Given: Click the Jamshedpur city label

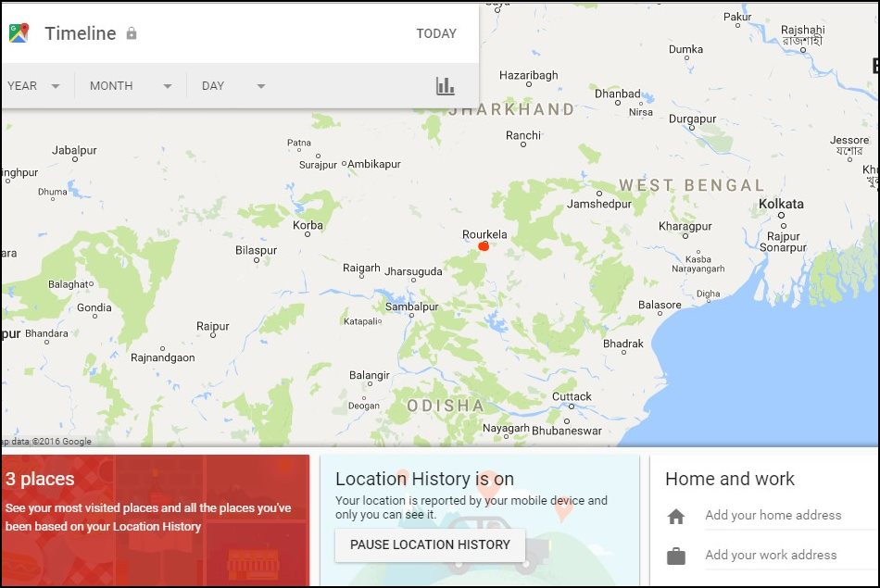Looking at the screenshot, I should (x=598, y=204).
